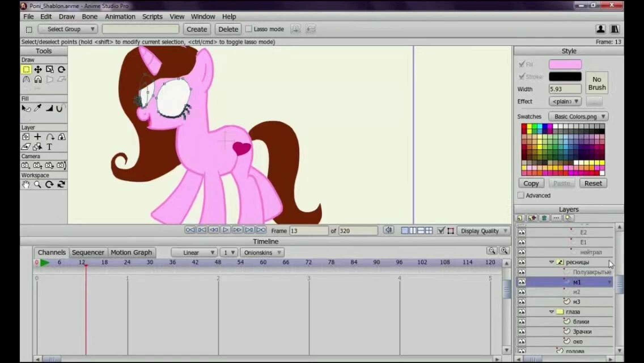
Task: Zoom out the timeline
Action: click(x=492, y=251)
